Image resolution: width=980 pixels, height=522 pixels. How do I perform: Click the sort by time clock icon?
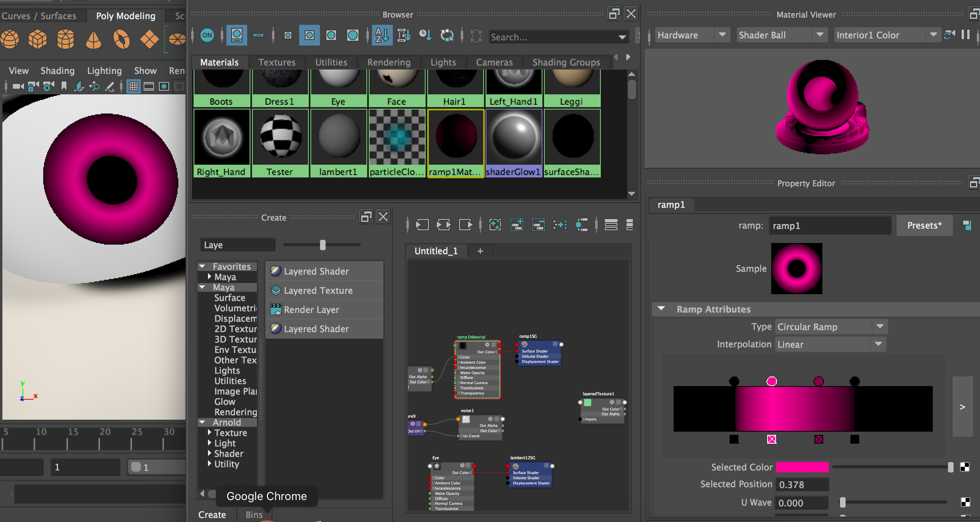425,35
